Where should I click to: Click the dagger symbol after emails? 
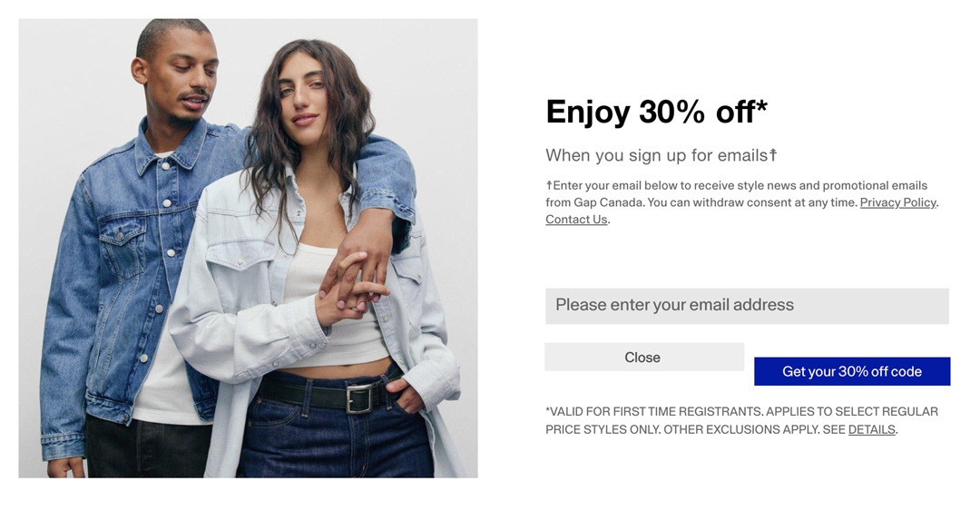[x=773, y=153]
